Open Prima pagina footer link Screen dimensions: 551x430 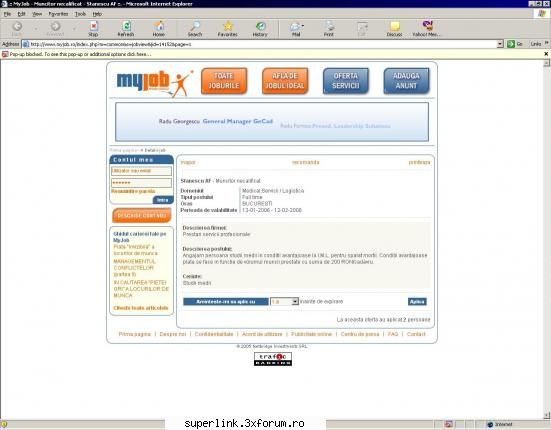pyautogui.click(x=135, y=334)
